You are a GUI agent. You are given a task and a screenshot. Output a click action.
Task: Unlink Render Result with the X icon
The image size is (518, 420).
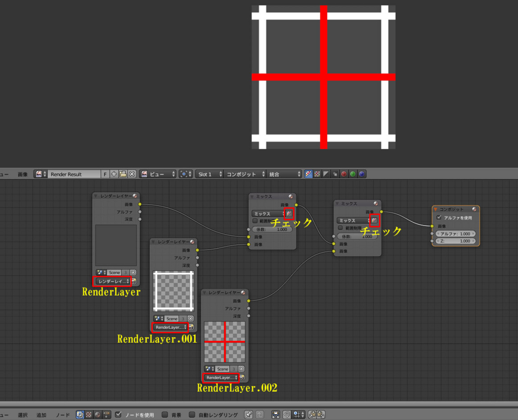point(132,174)
